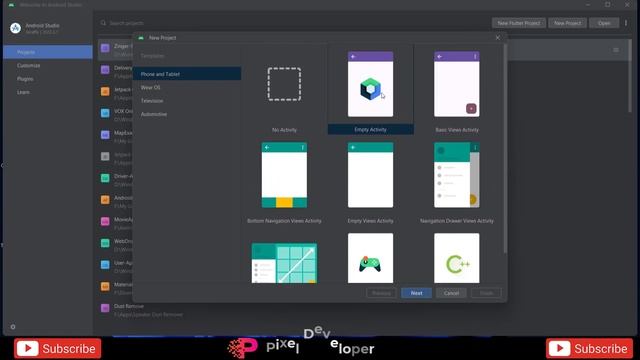
Task: Open the more options kebab menu
Action: point(626,23)
